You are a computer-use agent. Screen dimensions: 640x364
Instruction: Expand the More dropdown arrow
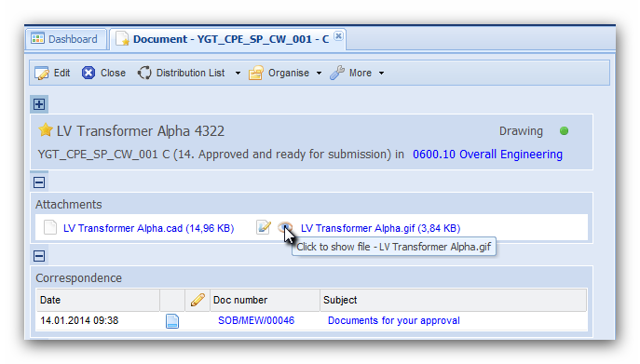[381, 74]
